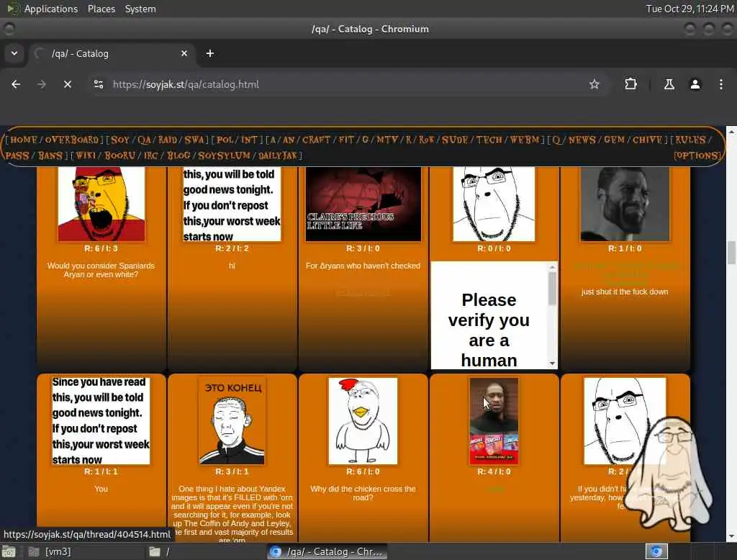Open the WIKI link
This screenshot has height=560, width=737.
coord(86,155)
